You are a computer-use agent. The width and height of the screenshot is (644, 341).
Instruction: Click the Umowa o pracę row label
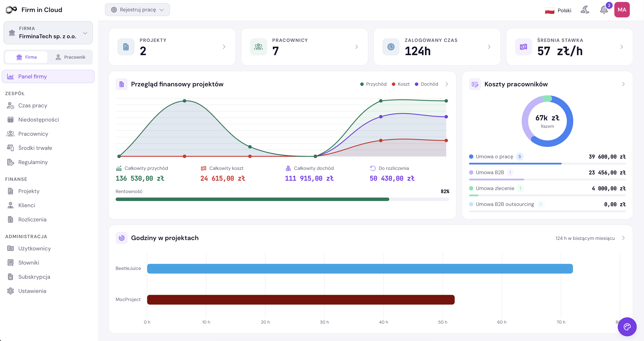(494, 157)
